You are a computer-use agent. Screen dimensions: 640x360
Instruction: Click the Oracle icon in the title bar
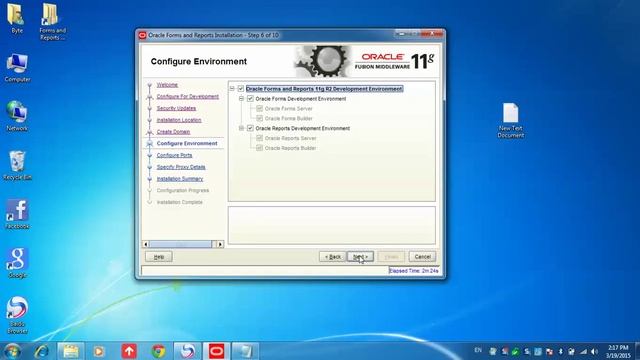142,36
